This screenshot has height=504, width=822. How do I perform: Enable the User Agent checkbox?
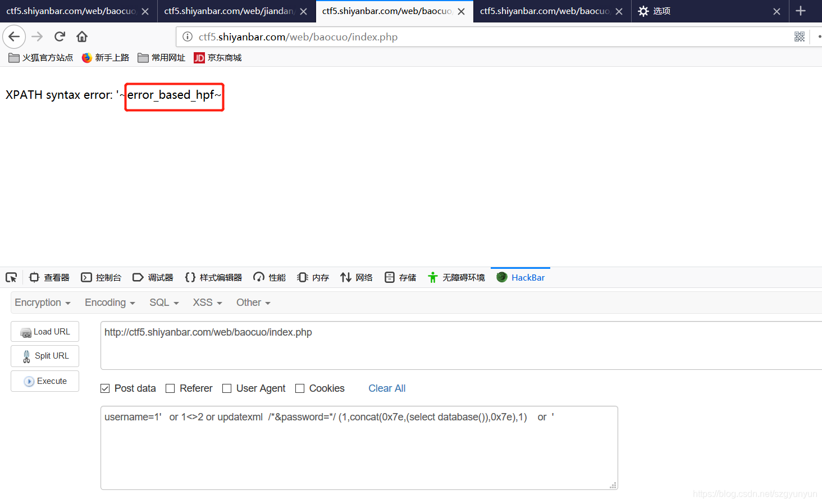227,388
